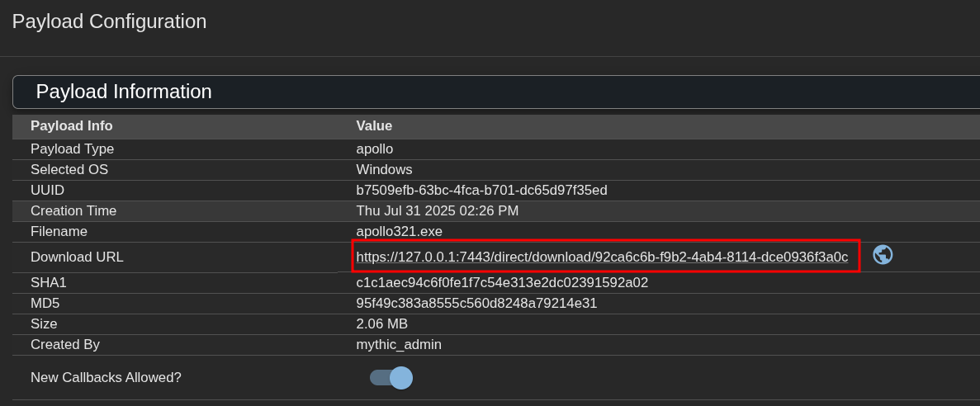Viewport: 980px width, 406px height.
Task: Click the Payload Information section header
Action: point(496,92)
